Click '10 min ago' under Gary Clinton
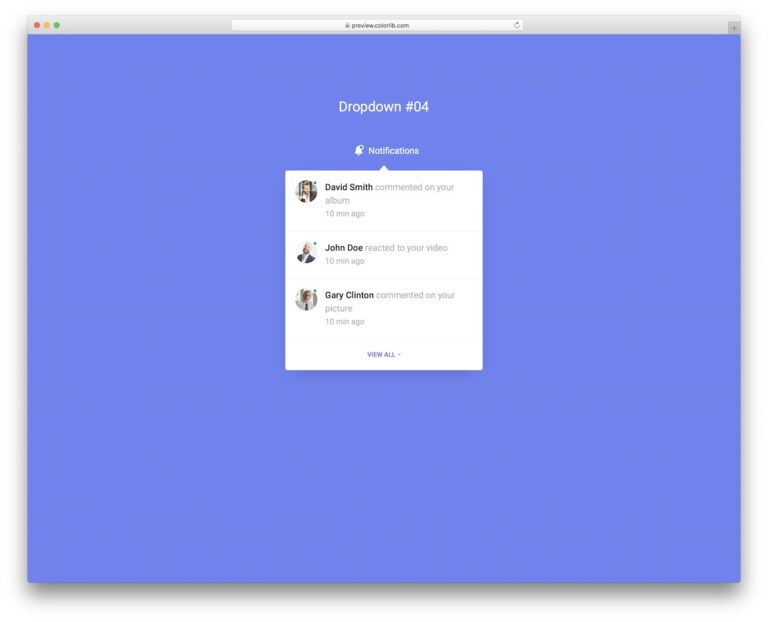 tap(345, 322)
